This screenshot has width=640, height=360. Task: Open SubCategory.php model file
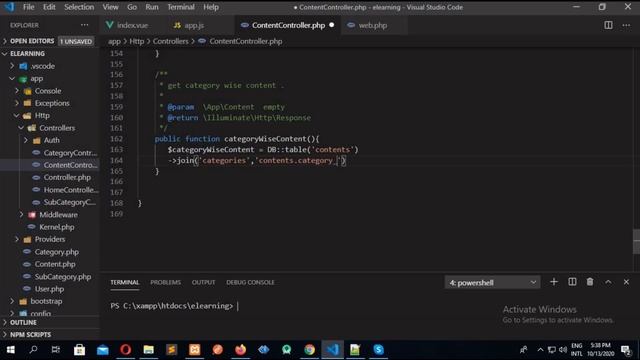50,276
